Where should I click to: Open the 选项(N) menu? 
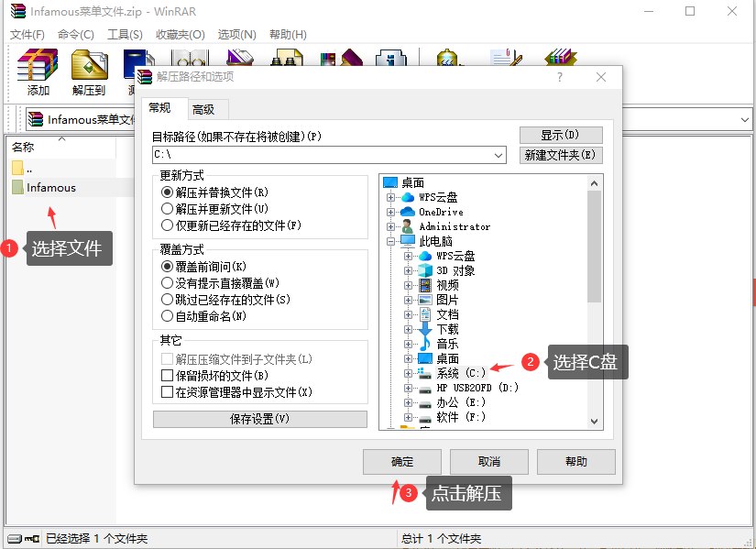click(236, 35)
